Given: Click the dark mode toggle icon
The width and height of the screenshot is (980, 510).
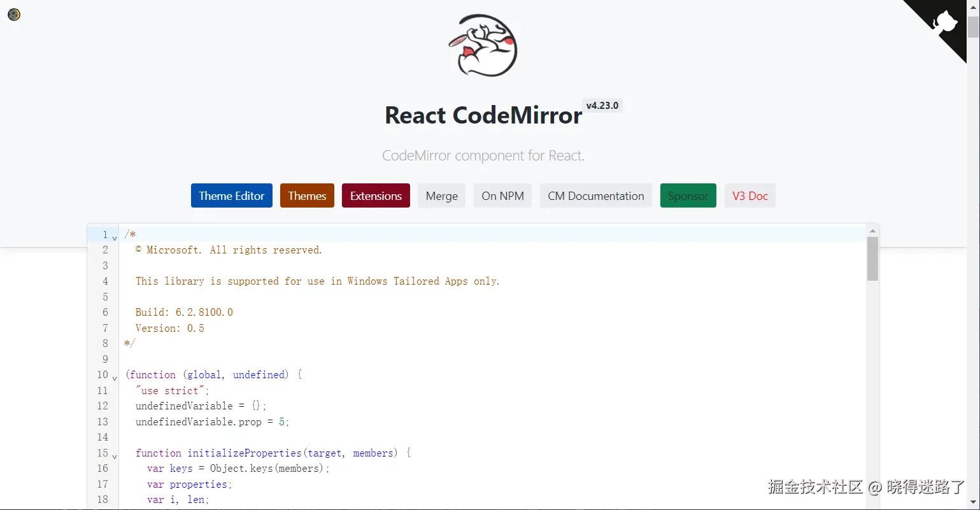Looking at the screenshot, I should (x=14, y=14).
